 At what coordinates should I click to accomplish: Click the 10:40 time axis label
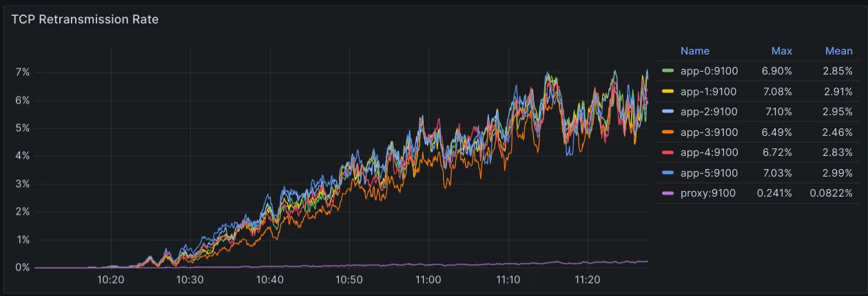tap(270, 279)
